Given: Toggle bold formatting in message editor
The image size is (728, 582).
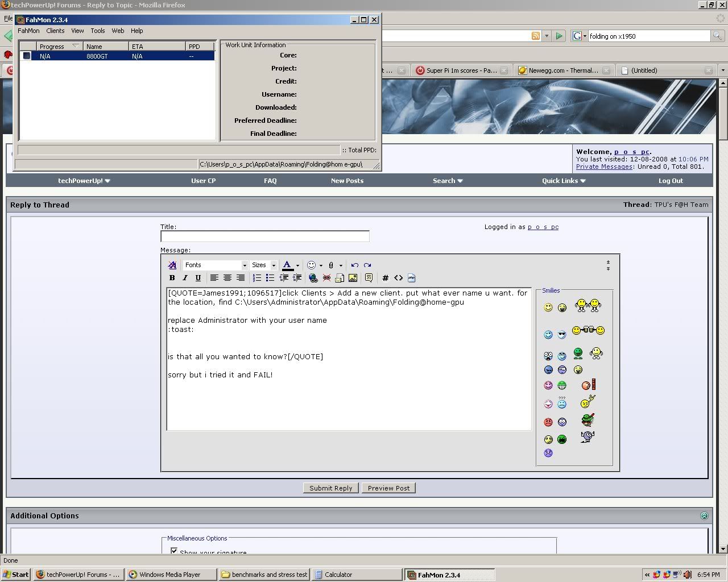Looking at the screenshot, I should click(172, 278).
